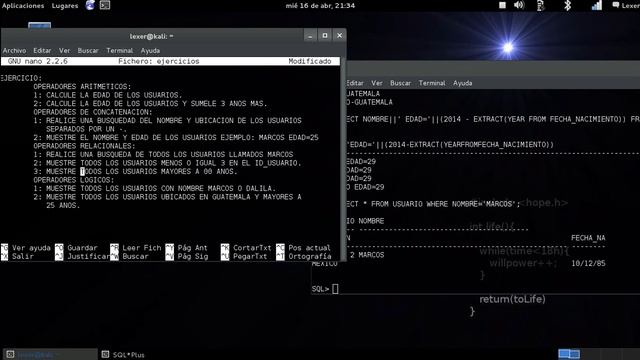Image resolution: width=640 pixels, height=360 pixels.
Task: Open the network signal icon
Action: pos(597,5)
